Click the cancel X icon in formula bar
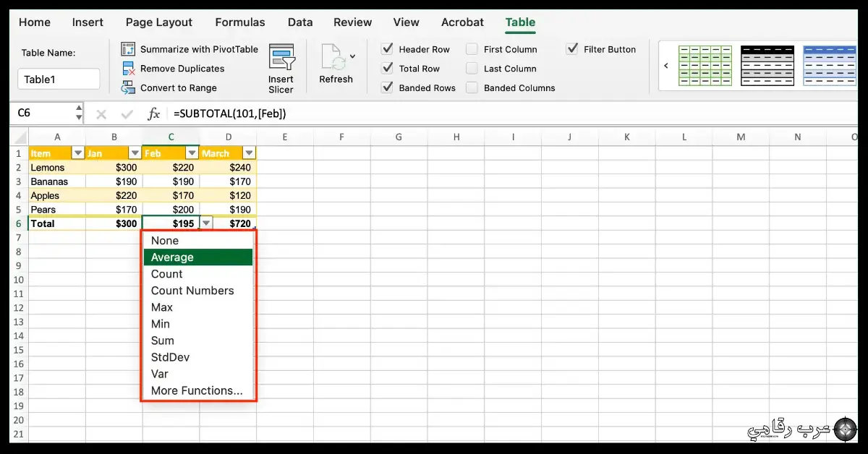The width and height of the screenshot is (868, 454). click(101, 113)
